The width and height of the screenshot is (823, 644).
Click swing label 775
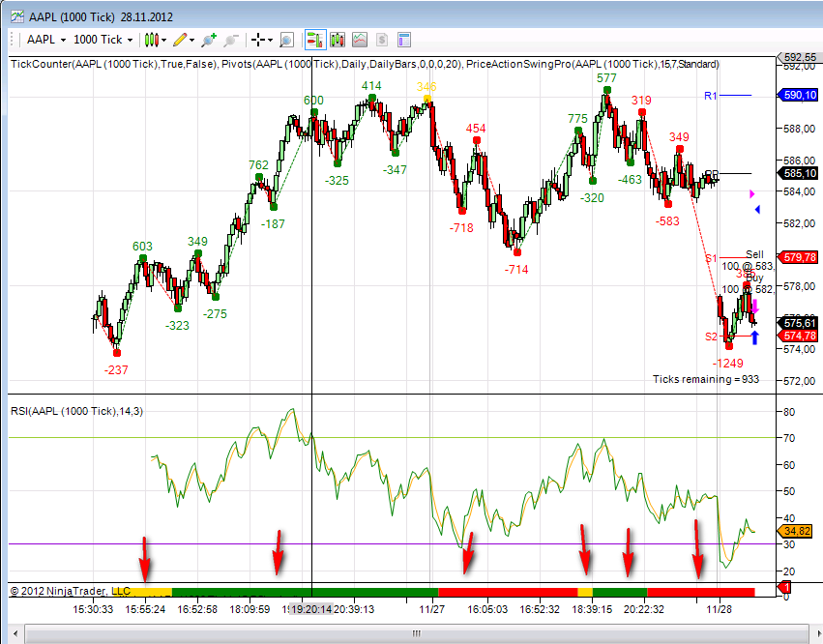tap(577, 119)
